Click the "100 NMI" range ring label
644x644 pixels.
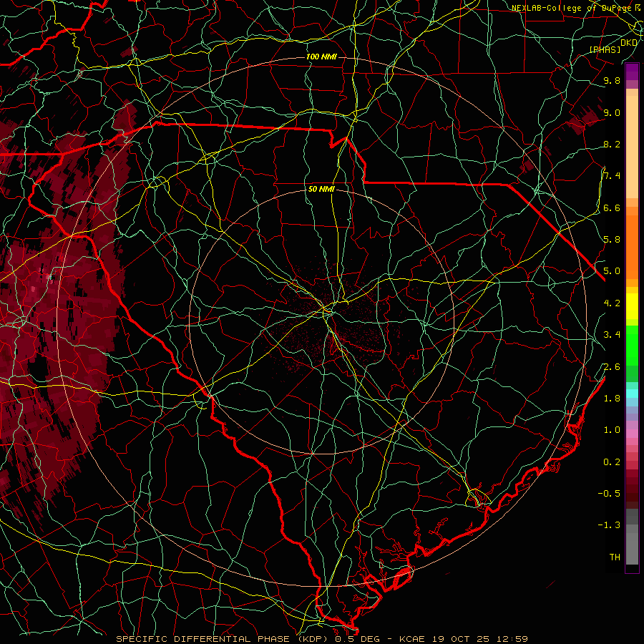pyautogui.click(x=321, y=57)
